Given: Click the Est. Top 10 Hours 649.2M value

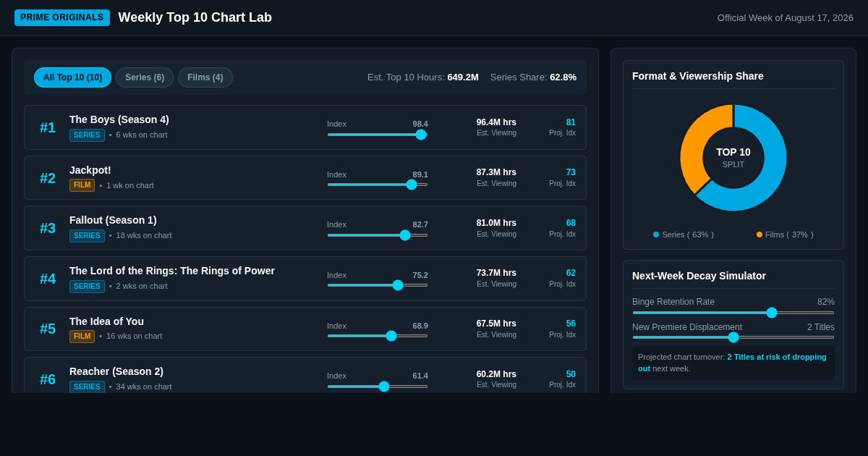Looking at the screenshot, I should [x=463, y=77].
